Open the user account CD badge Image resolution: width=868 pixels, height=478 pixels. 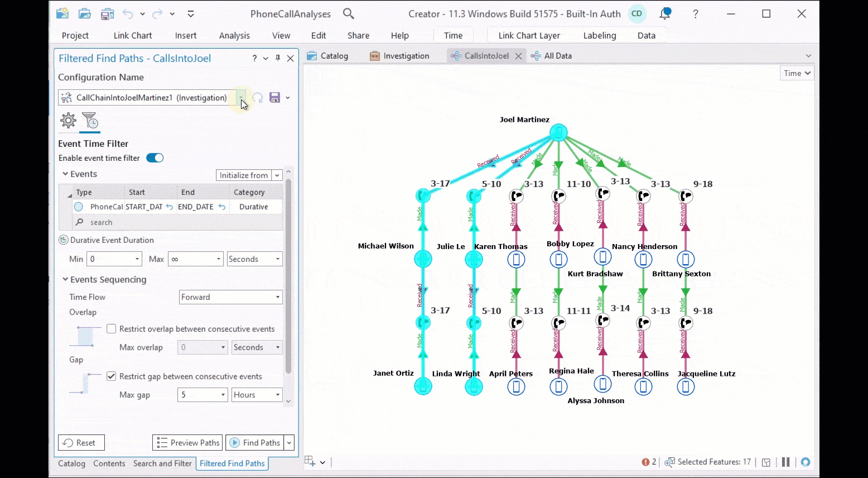636,13
